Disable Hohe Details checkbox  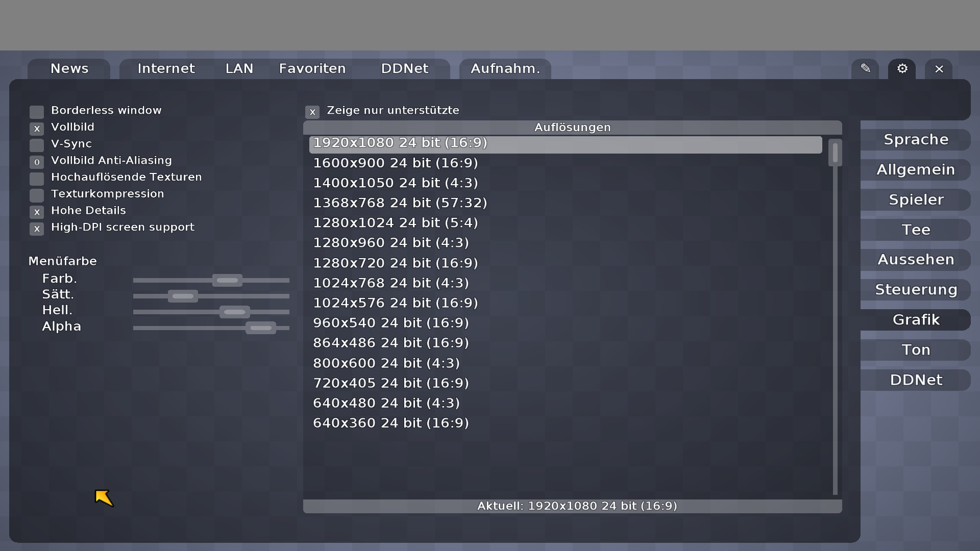tap(37, 212)
